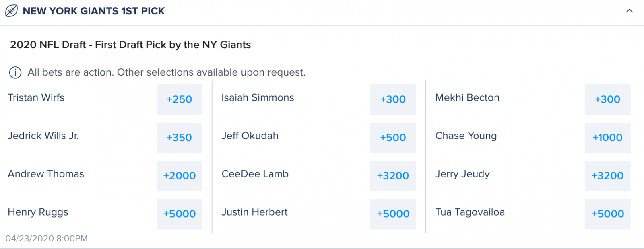Click the Chase Young player name
Image resolution: width=644 pixels, height=249 pixels.
(x=466, y=136)
